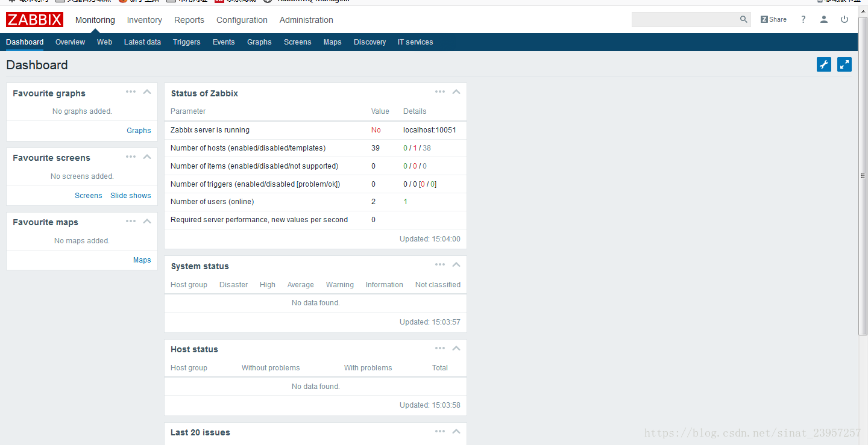The height and width of the screenshot is (445, 868).
Task: Open the Administration main menu
Action: click(x=306, y=20)
